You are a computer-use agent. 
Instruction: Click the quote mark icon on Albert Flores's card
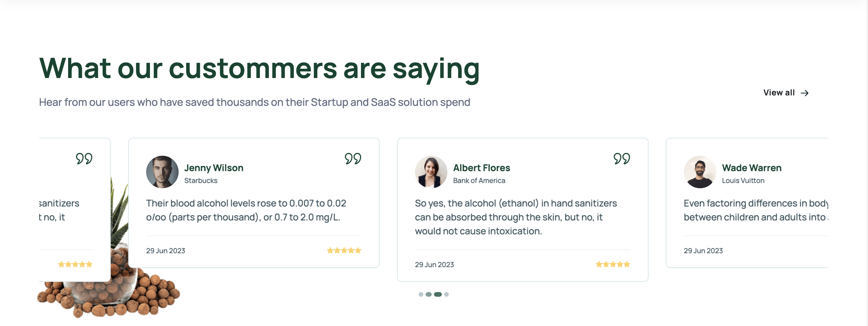tap(622, 159)
